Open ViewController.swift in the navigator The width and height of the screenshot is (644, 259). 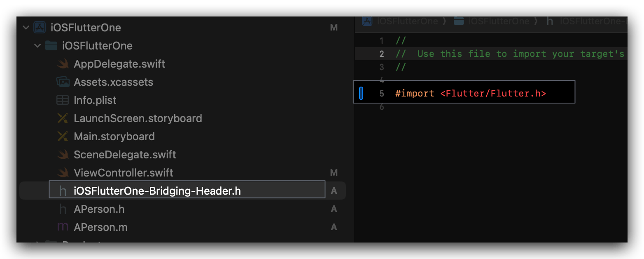(123, 173)
